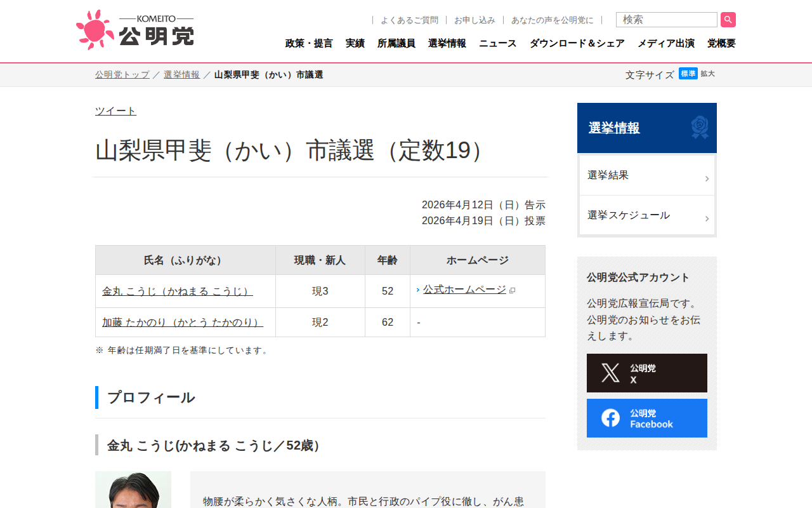812x508 pixels.
Task: Click the 現2 cell for 加藤
Action: click(x=320, y=323)
